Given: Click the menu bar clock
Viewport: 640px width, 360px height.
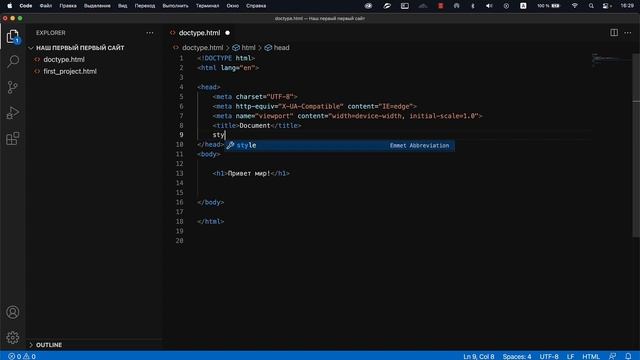Looking at the screenshot, I should point(627,6).
